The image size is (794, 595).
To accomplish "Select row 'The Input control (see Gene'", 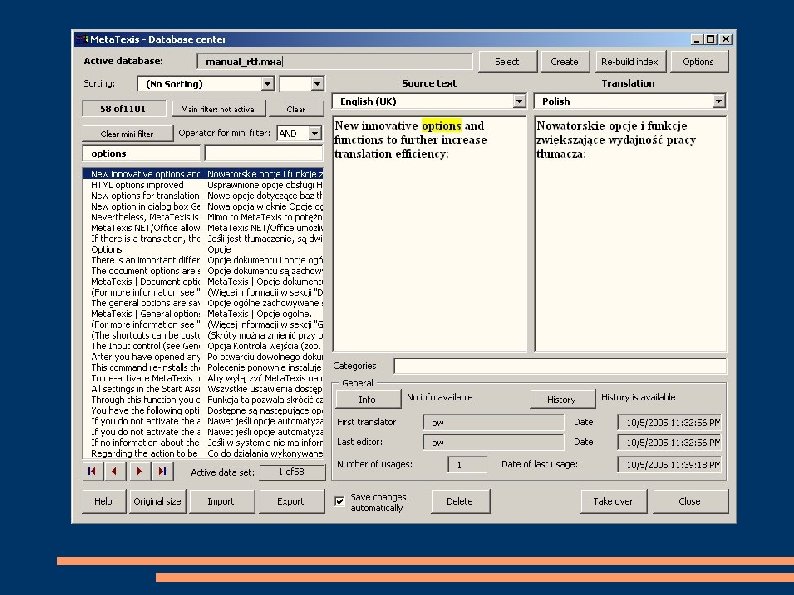I will coord(203,346).
